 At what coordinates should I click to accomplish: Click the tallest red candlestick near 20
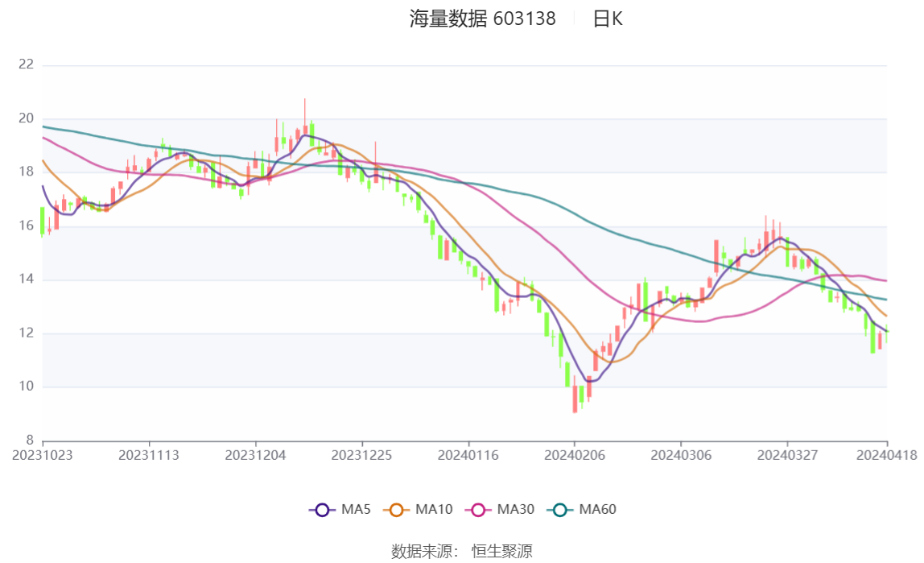(x=305, y=129)
